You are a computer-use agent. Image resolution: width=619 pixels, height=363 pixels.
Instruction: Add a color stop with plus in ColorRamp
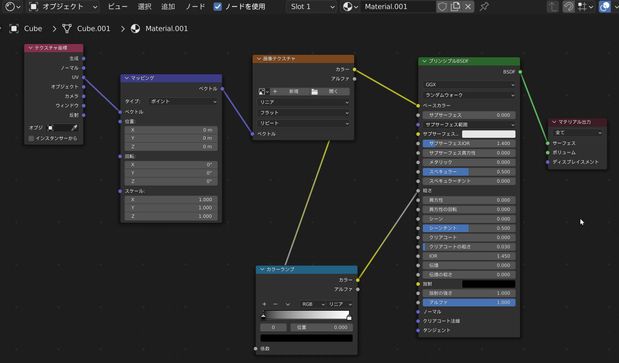(264, 304)
